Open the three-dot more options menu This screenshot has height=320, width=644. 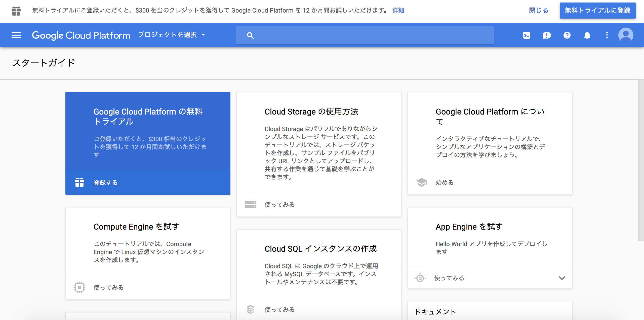tap(607, 35)
